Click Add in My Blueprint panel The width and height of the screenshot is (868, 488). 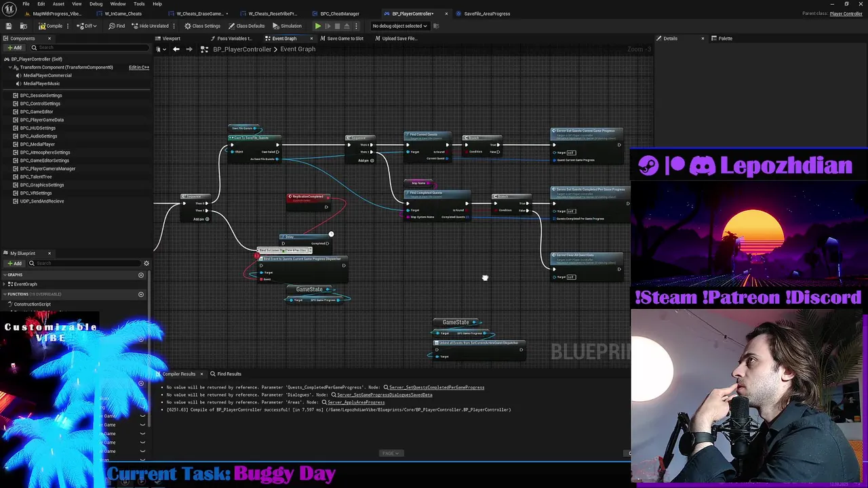[14, 263]
